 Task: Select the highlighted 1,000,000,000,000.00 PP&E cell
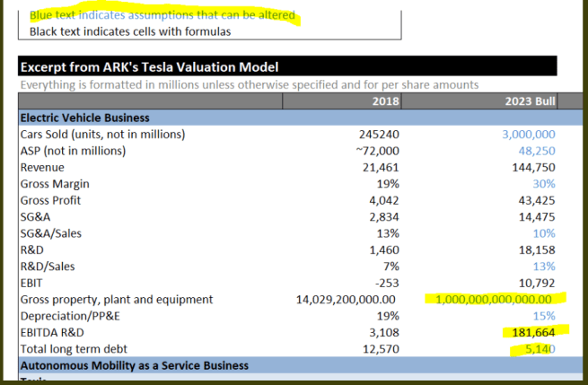(x=496, y=299)
